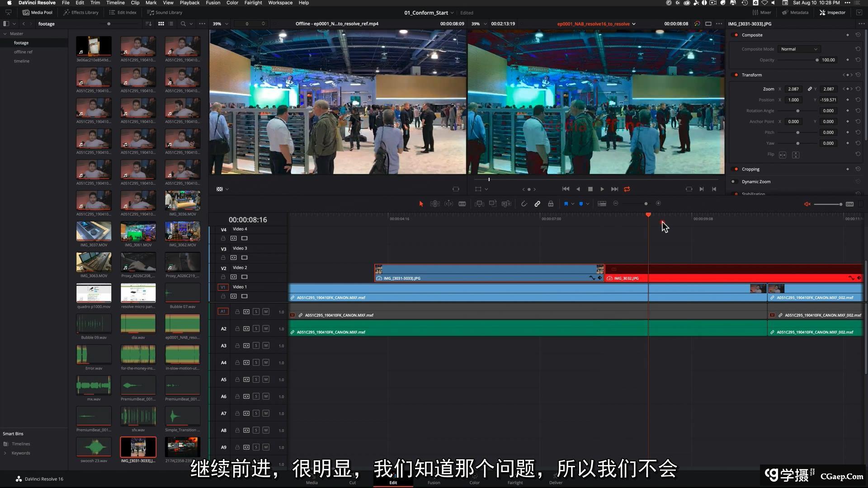Toggle the linked selection chain icon
The width and height of the screenshot is (868, 488).
pyautogui.click(x=537, y=204)
